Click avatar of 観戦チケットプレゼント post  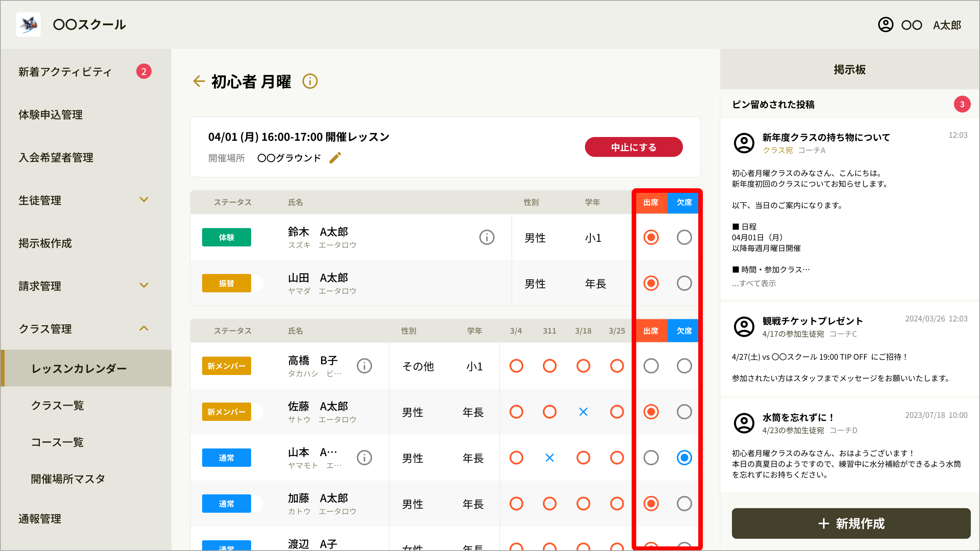coord(744,326)
